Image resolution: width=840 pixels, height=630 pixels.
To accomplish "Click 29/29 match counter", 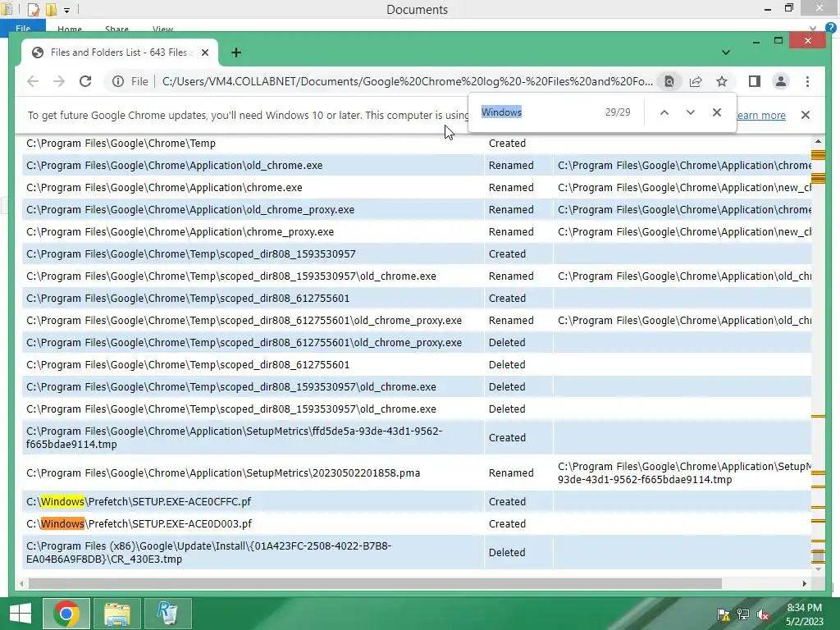I will [618, 112].
